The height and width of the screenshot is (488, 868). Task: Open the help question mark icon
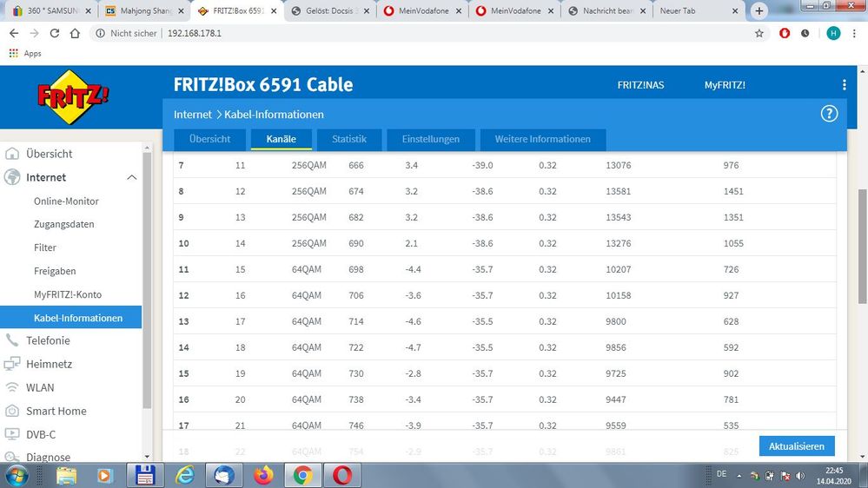coord(829,114)
